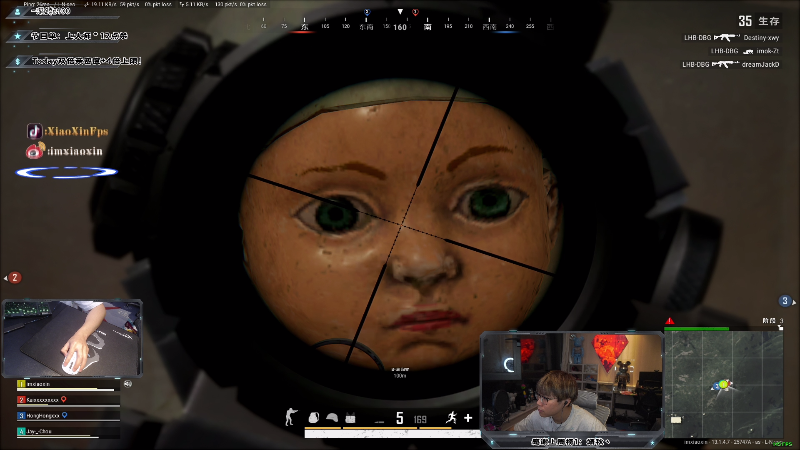Click the reserve ammo count 169
800x450 pixels.
click(x=420, y=419)
